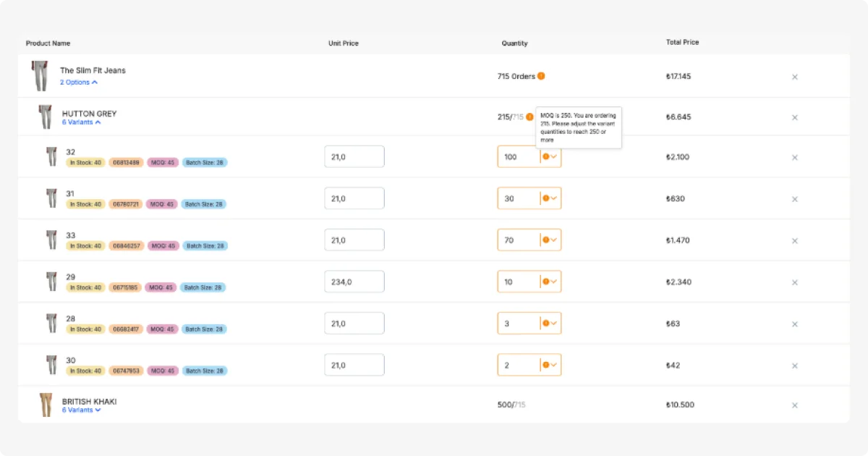This screenshot has width=868, height=456.
Task: Click the MOQ is 250 warning tooltip
Action: tap(579, 127)
